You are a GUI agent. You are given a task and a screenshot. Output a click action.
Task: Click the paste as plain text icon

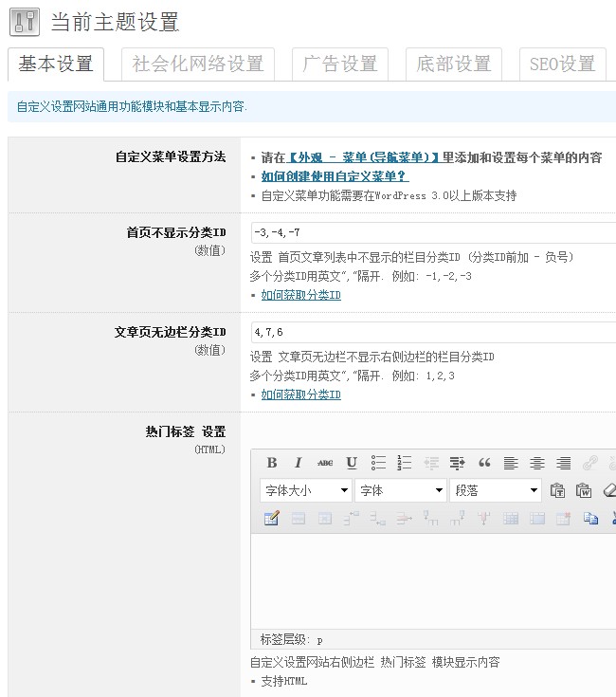tap(557, 490)
